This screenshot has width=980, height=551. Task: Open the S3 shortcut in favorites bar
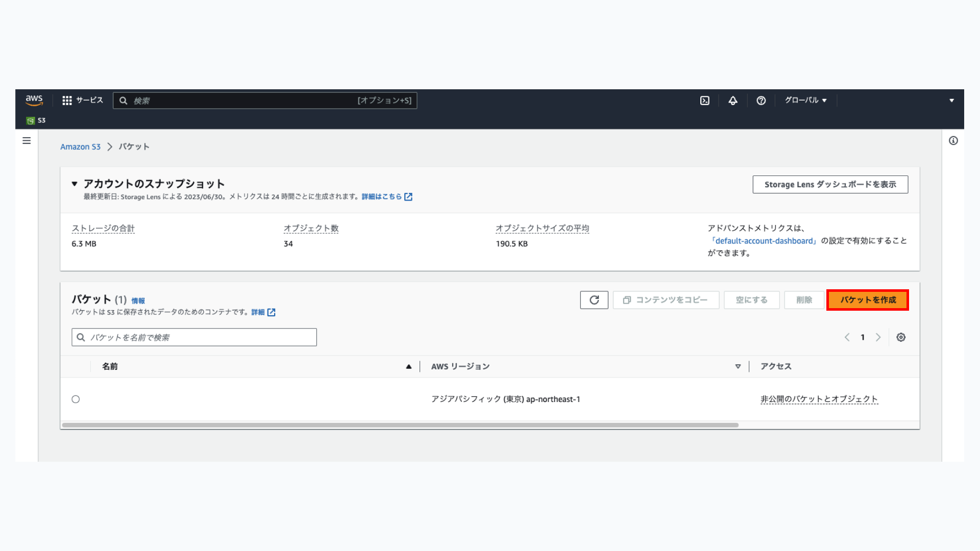(36, 120)
